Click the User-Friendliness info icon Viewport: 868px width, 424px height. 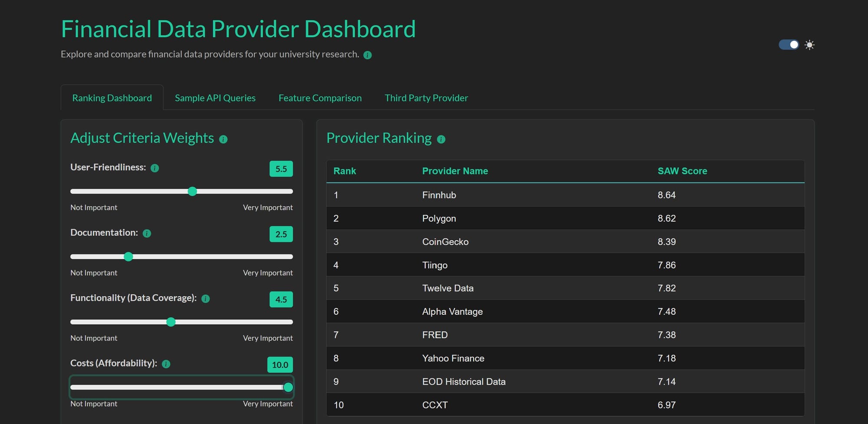155,168
